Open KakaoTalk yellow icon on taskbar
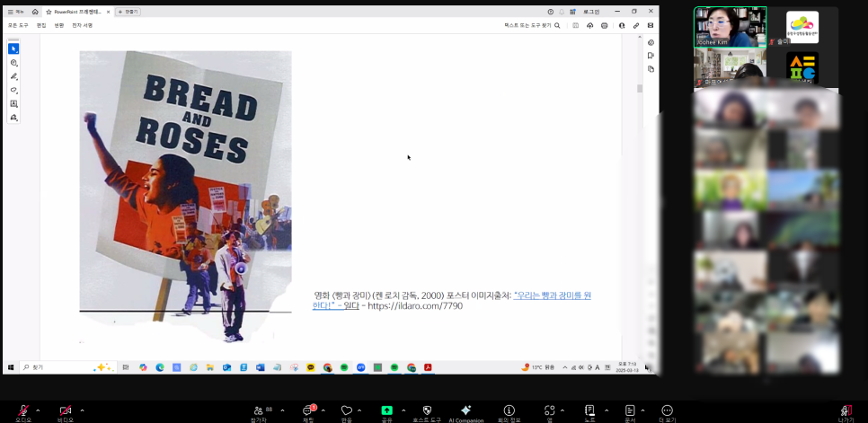 pos(311,367)
